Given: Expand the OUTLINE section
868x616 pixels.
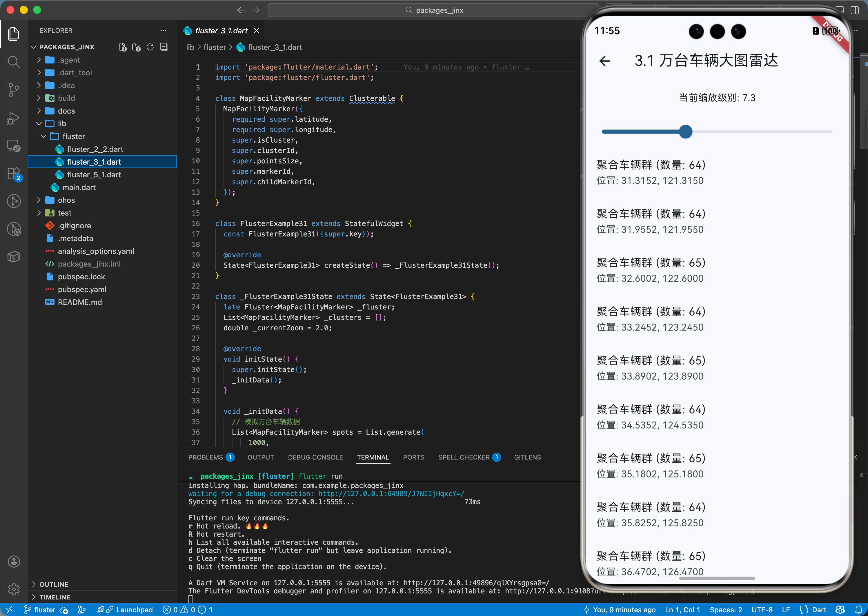Looking at the screenshot, I should [x=54, y=584].
